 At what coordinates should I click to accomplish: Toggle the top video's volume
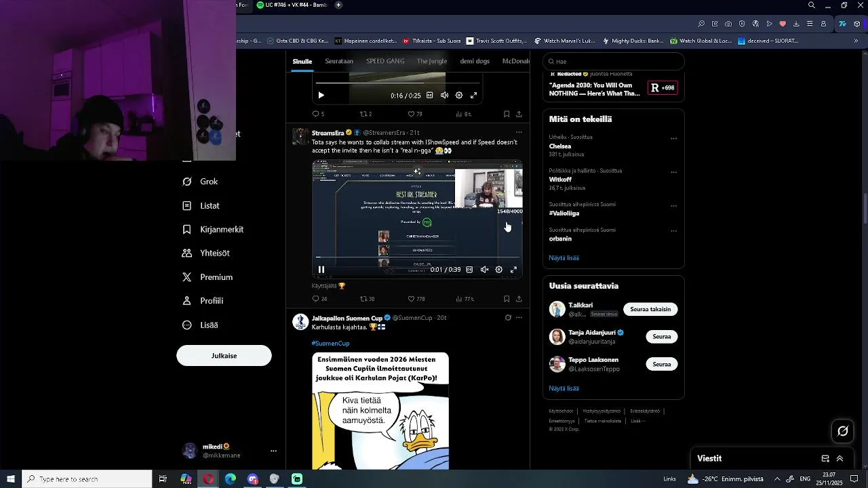[444, 96]
